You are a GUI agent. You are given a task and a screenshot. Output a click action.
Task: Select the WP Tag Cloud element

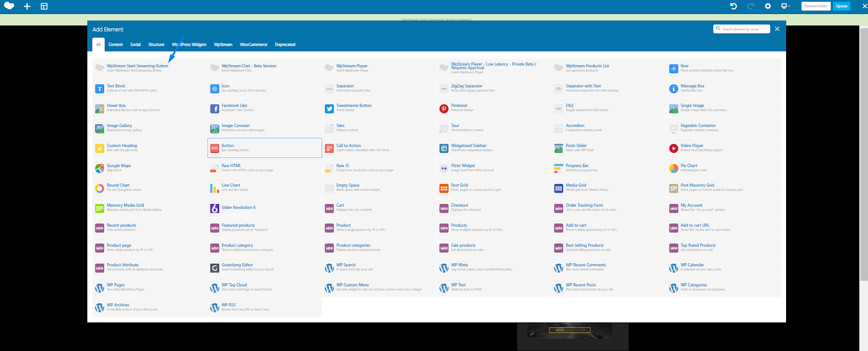[x=265, y=288]
